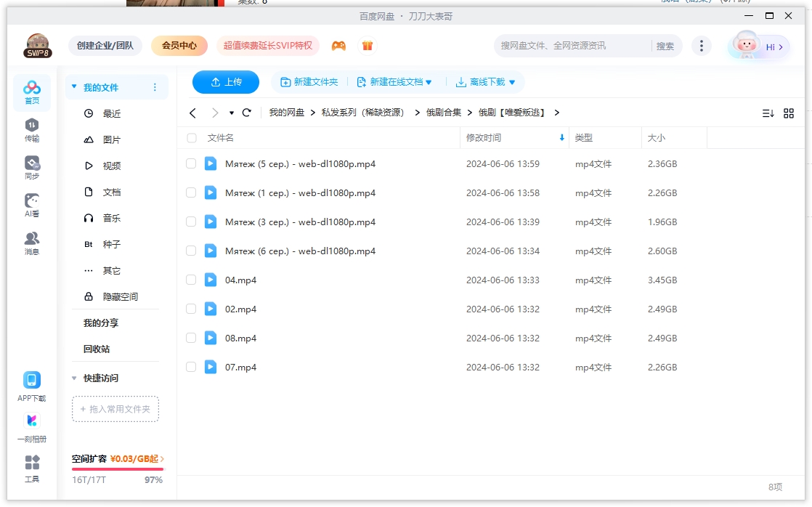Click the Hi assistant mascot button
The image size is (812, 507).
(759, 46)
